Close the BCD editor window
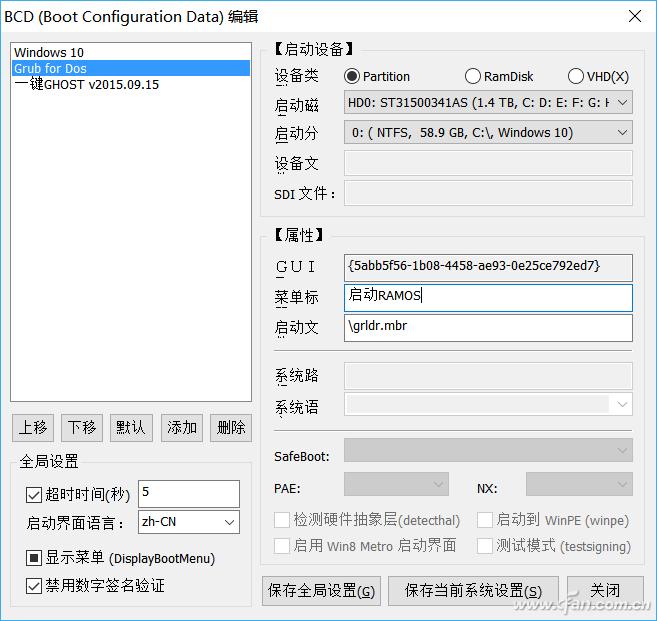The width and height of the screenshot is (657, 621). pyautogui.click(x=634, y=15)
